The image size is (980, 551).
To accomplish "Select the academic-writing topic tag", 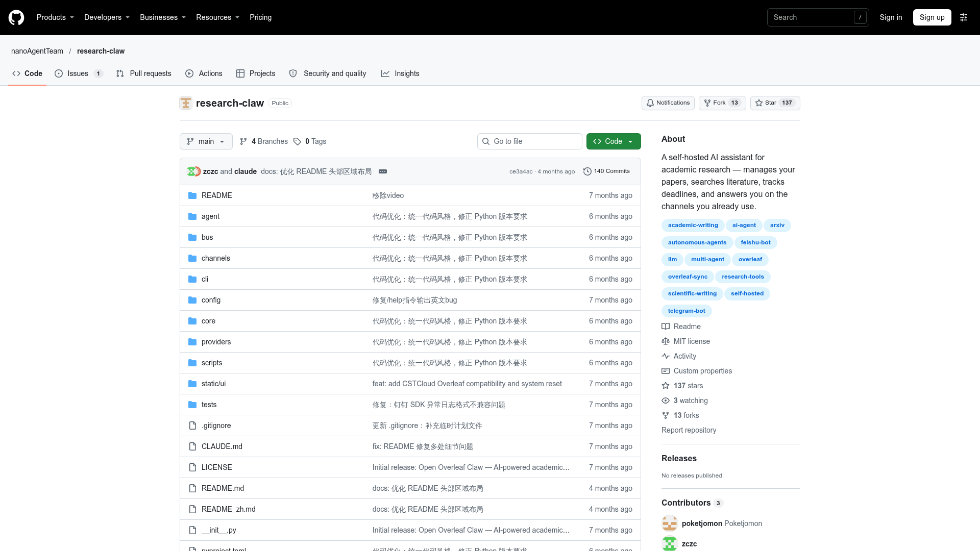I will 693,226.
